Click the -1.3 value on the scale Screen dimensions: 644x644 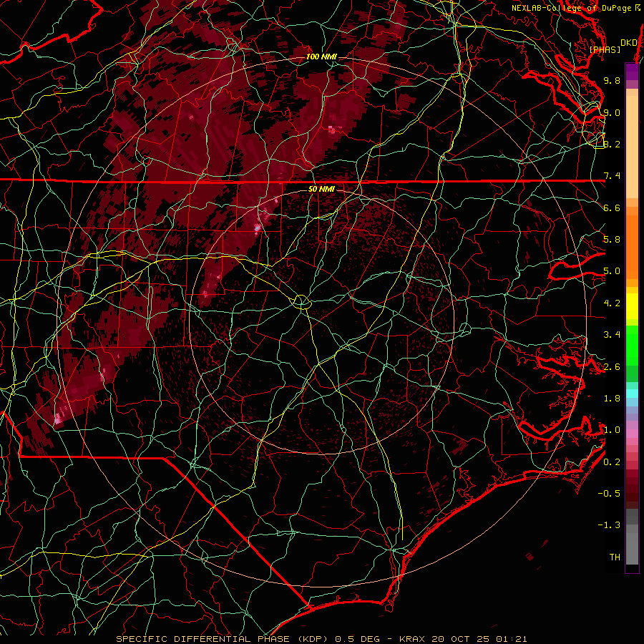tap(609, 525)
